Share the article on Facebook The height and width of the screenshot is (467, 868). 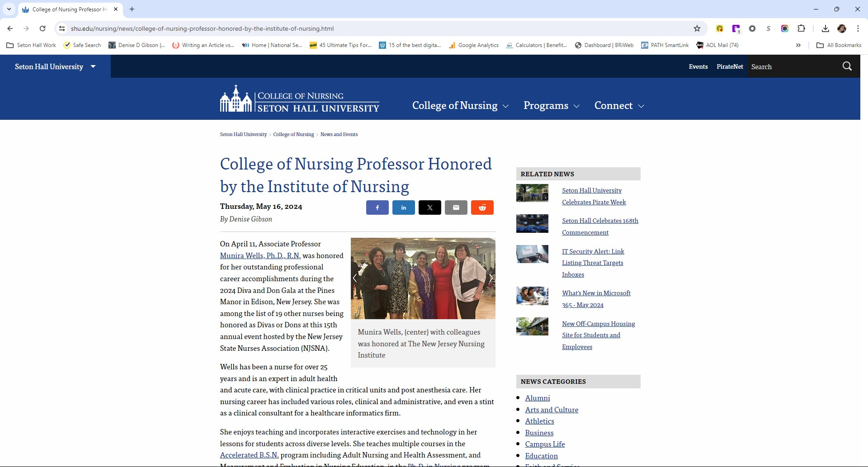(377, 208)
